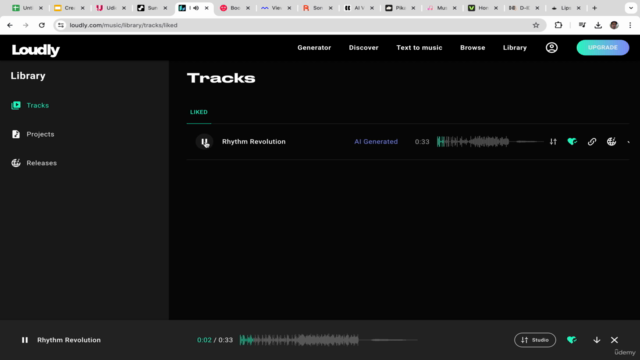The width and height of the screenshot is (640, 360).
Task: Reload the page in browser
Action: pyautogui.click(x=42, y=25)
